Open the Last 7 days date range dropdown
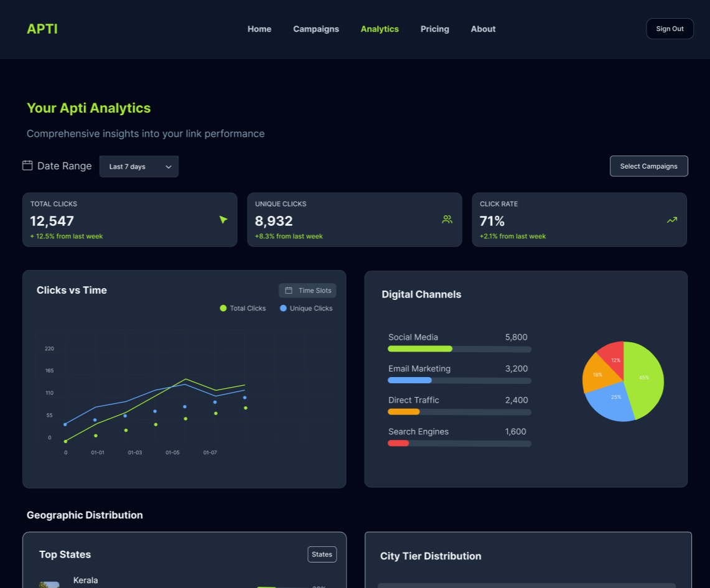710x588 pixels. coord(139,166)
